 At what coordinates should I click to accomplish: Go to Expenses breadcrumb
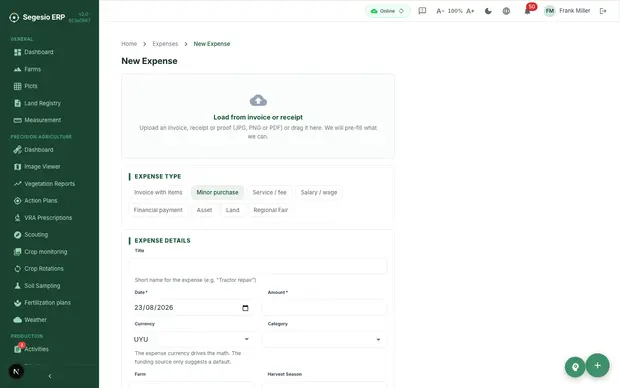coord(165,44)
